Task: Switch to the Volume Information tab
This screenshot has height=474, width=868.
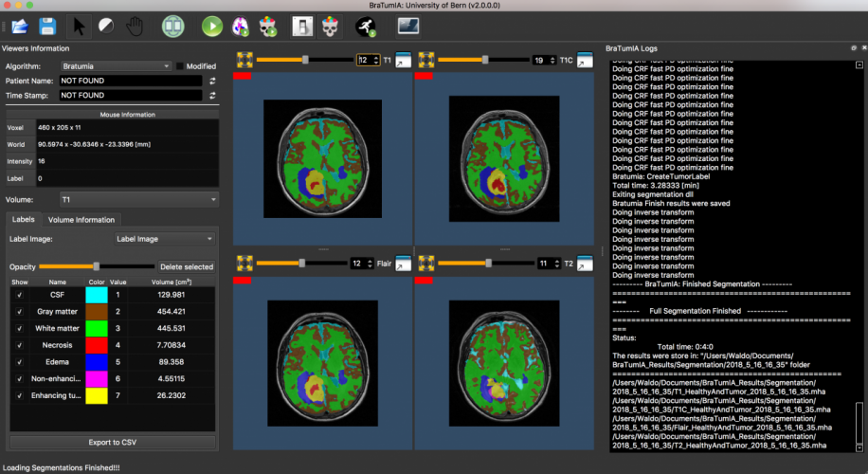Action: [x=81, y=220]
